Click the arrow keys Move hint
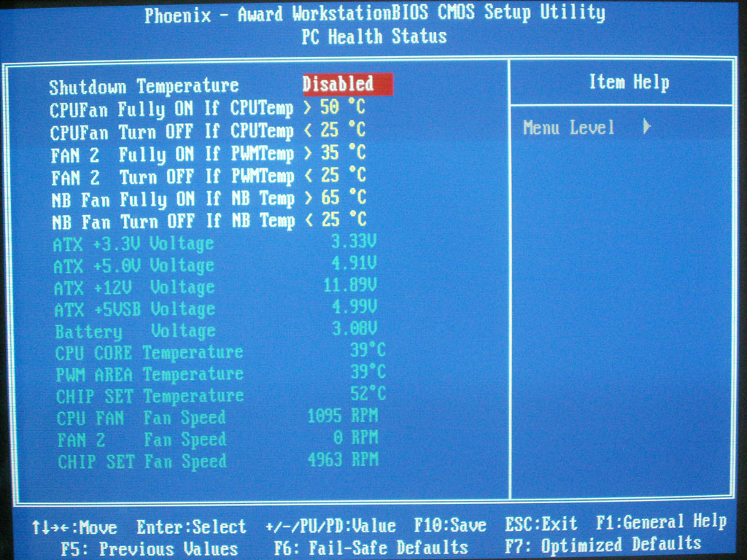Screen dimensions: 747x560 (75, 526)
